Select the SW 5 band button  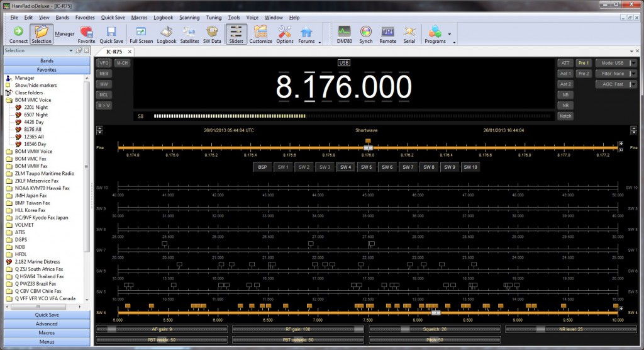pyautogui.click(x=367, y=167)
